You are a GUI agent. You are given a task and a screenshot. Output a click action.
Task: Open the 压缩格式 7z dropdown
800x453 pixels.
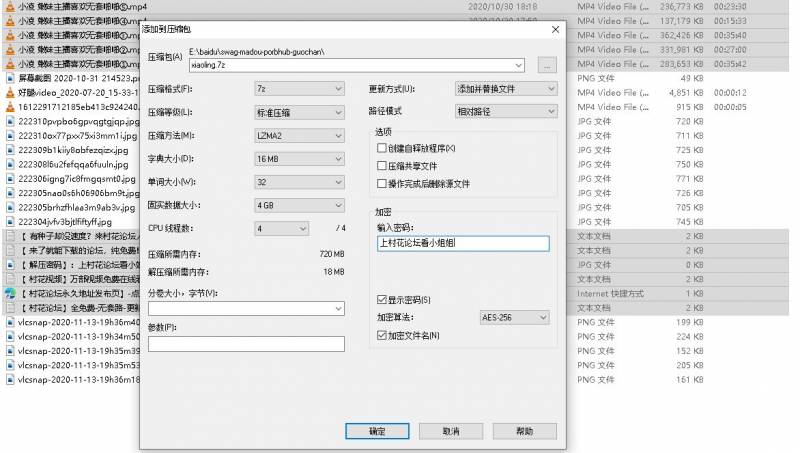point(299,89)
